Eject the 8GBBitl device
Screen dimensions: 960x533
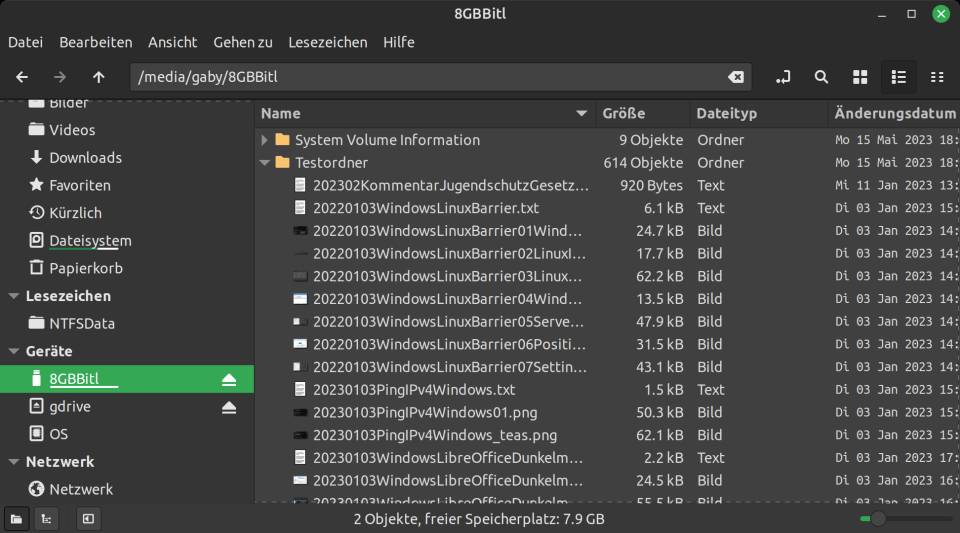tap(229, 380)
